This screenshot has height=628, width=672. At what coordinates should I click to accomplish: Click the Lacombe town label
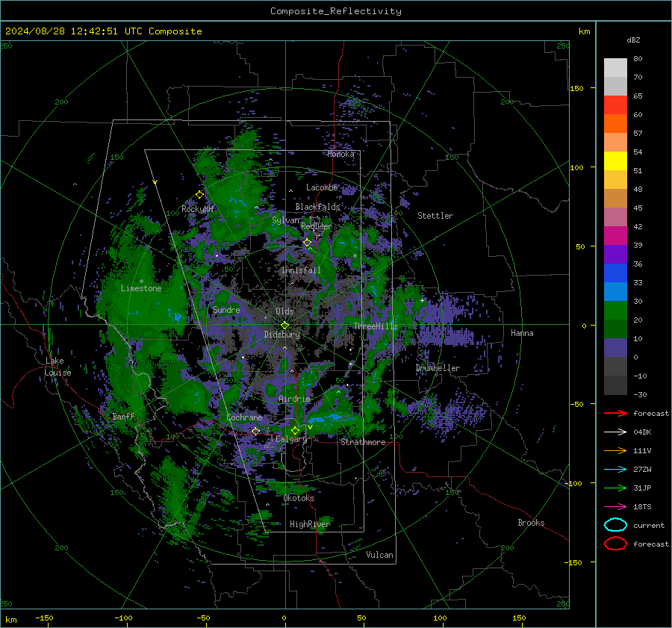(322, 187)
